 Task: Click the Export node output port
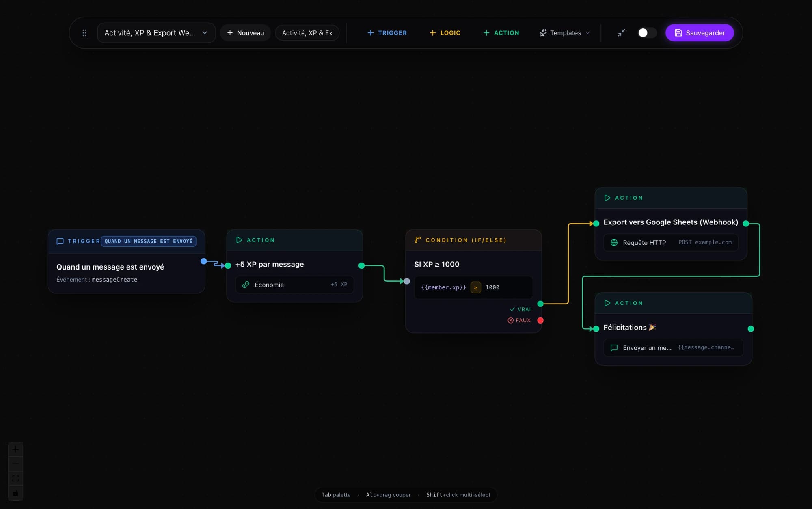[746, 223]
